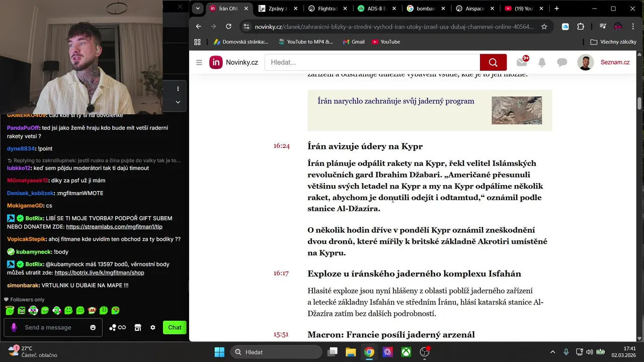Open the three-dot menu above chat
The height and width of the screenshot is (362, 644).
coord(178,89)
